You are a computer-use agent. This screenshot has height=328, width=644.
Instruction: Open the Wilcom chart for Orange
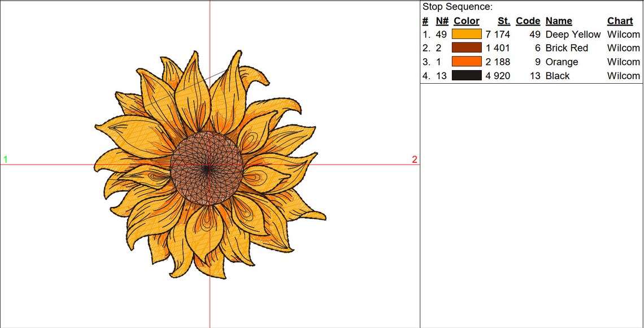tap(623, 62)
